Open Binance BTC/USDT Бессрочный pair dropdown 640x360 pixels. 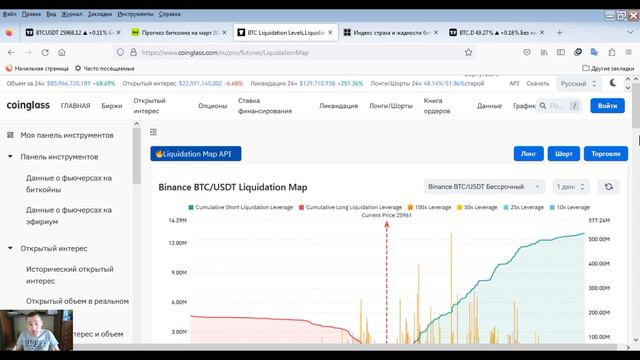pyautogui.click(x=484, y=187)
